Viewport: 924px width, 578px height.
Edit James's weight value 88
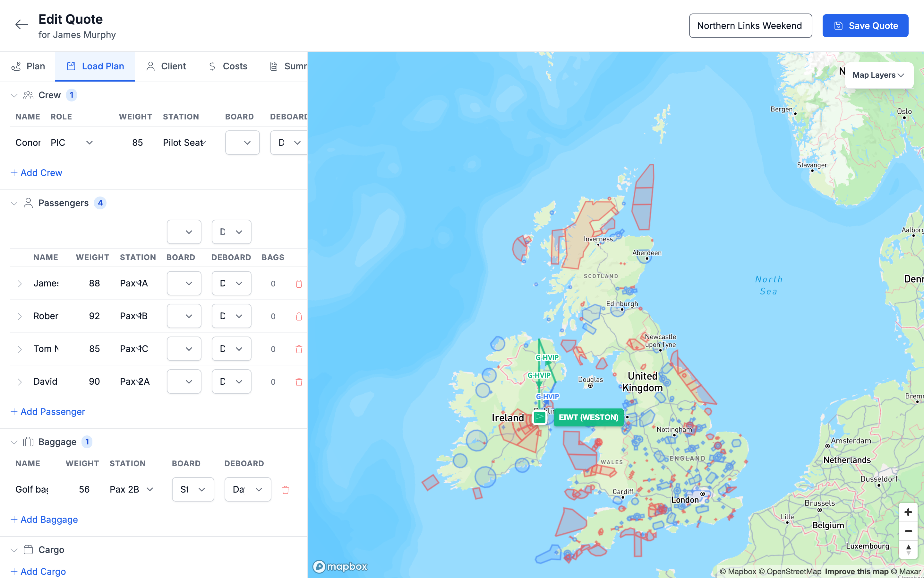pos(94,283)
